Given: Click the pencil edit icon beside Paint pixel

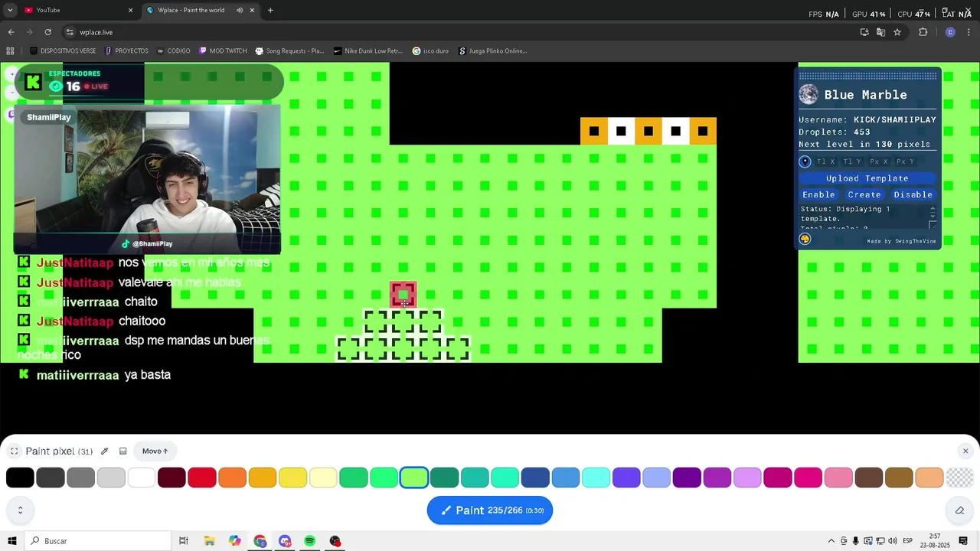Looking at the screenshot, I should coord(104,452).
